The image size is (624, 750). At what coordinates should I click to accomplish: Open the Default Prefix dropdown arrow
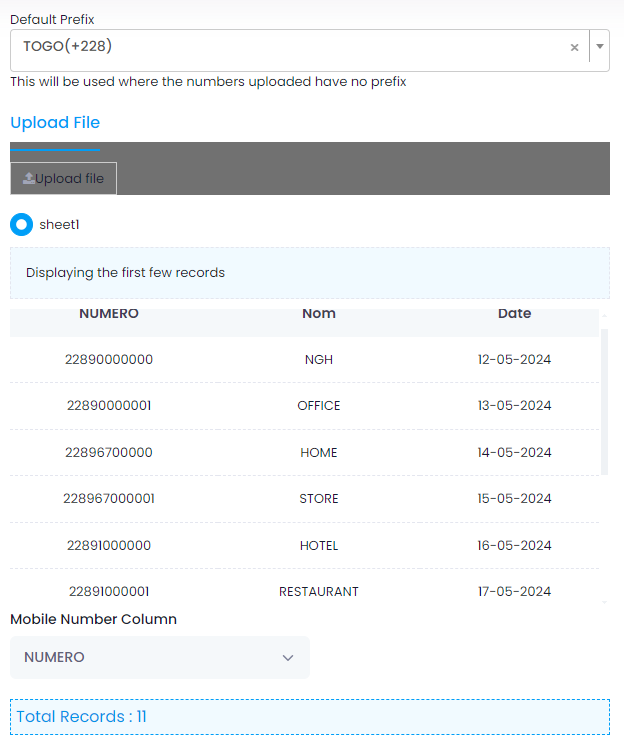click(599, 47)
